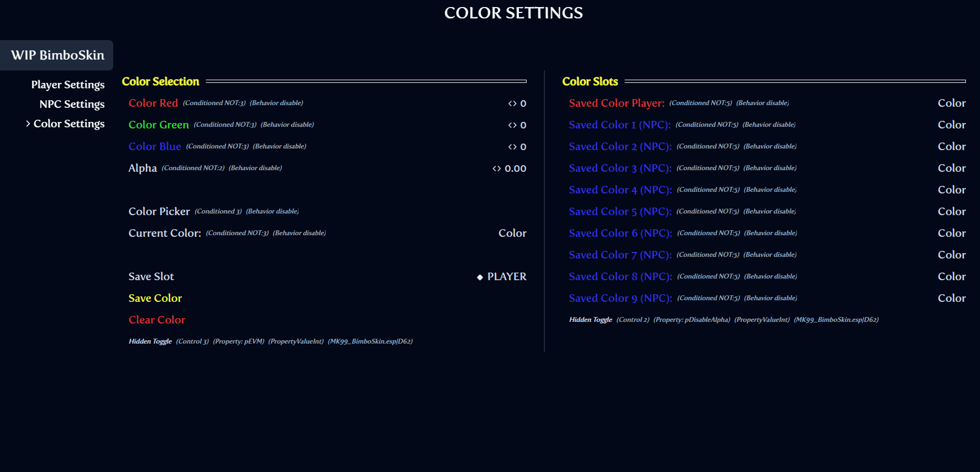980x472 pixels.
Task: Click the diamond icon beside PLAYER
Action: (x=480, y=277)
